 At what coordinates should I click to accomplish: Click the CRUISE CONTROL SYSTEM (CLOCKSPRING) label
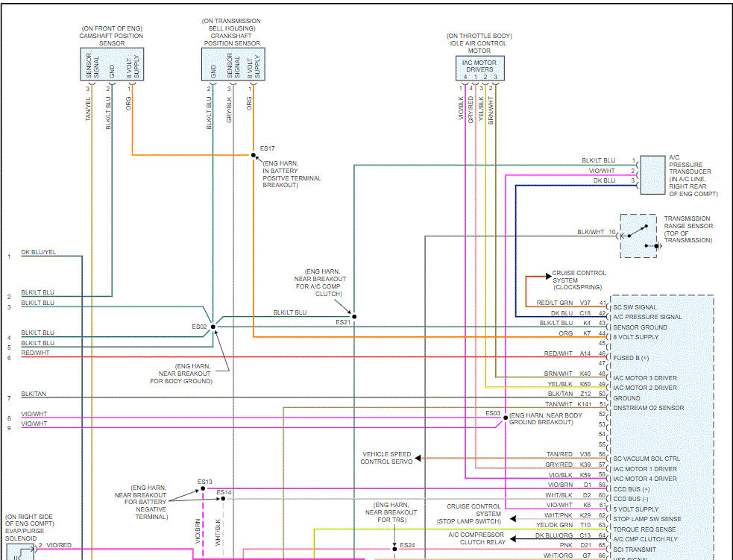[579, 280]
